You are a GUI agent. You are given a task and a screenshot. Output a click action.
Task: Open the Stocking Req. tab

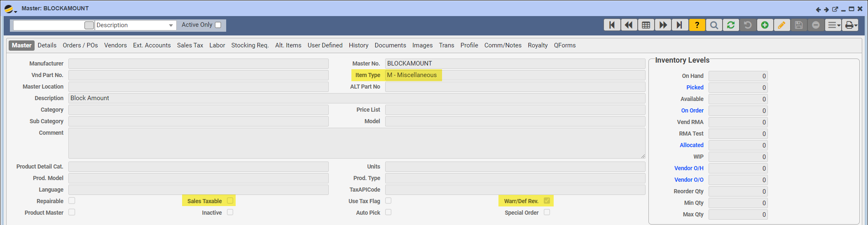pyautogui.click(x=250, y=45)
